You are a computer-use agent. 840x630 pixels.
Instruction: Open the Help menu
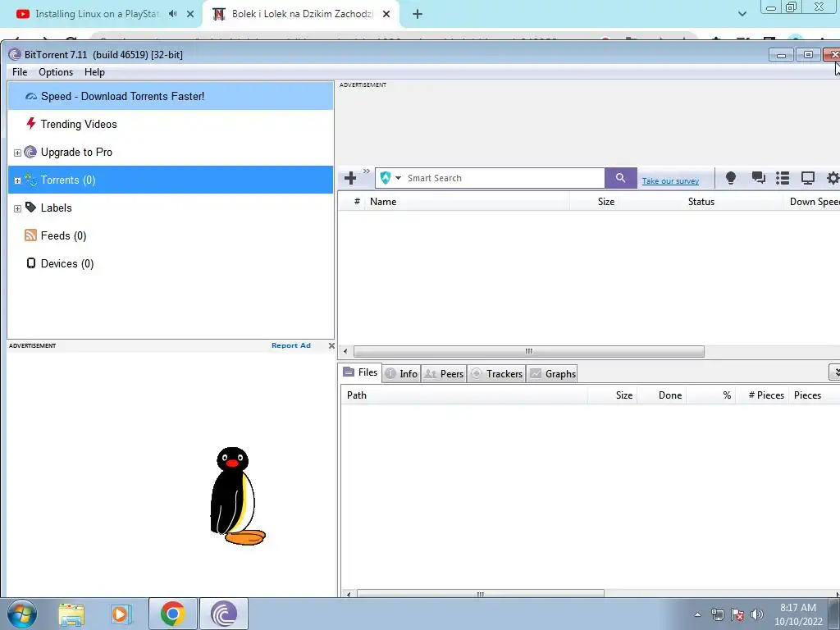[x=94, y=72]
